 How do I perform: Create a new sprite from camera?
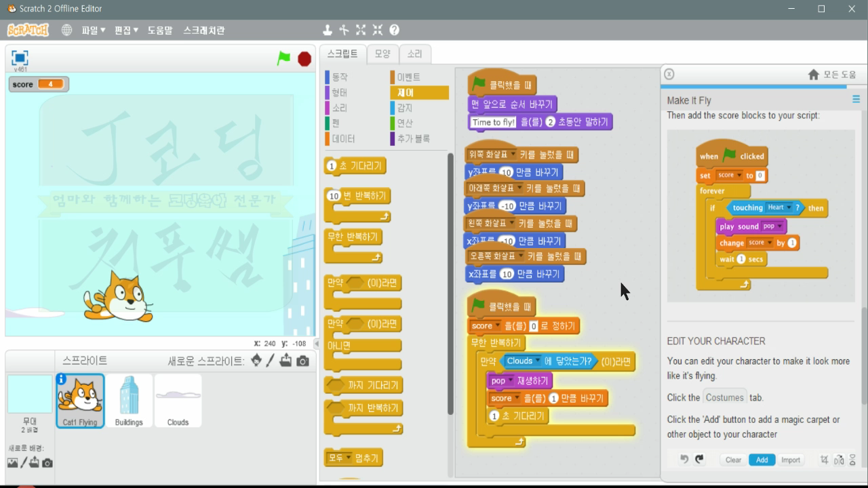302,361
